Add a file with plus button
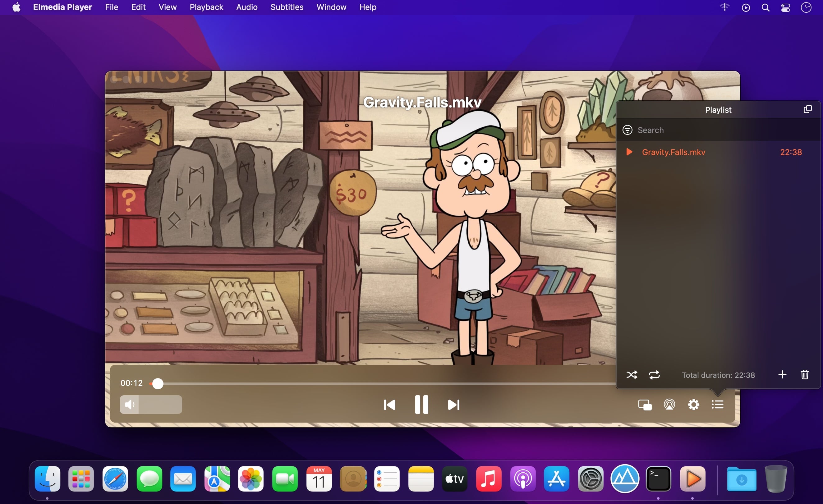 click(x=782, y=374)
